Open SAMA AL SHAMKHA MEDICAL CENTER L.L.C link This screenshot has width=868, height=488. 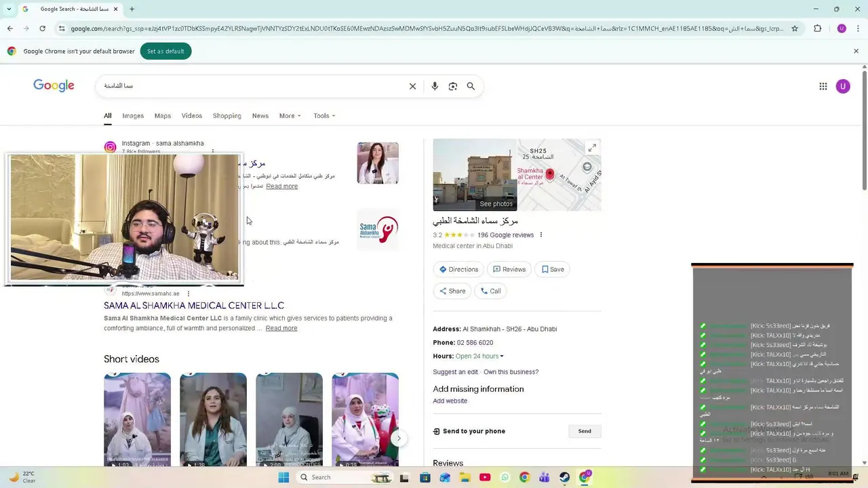pos(194,306)
